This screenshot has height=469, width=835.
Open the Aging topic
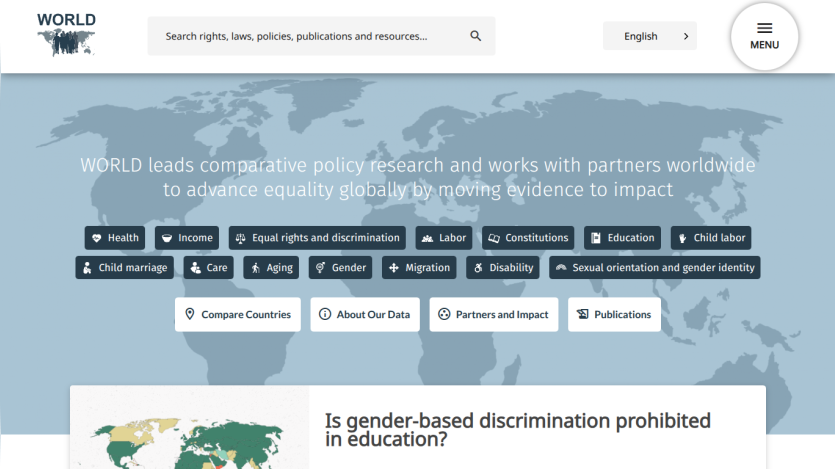[x=271, y=268]
